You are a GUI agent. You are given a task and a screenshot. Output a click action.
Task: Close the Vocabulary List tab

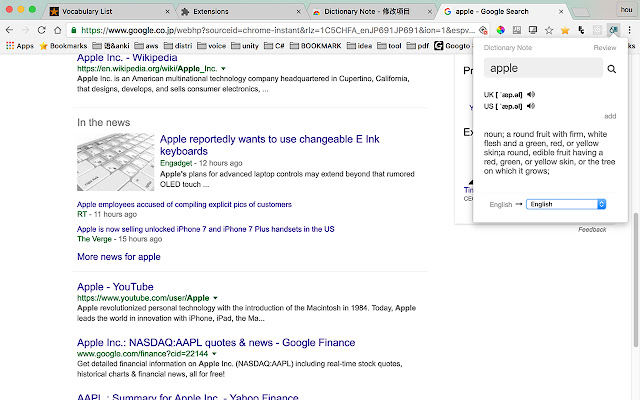pyautogui.click(x=167, y=12)
